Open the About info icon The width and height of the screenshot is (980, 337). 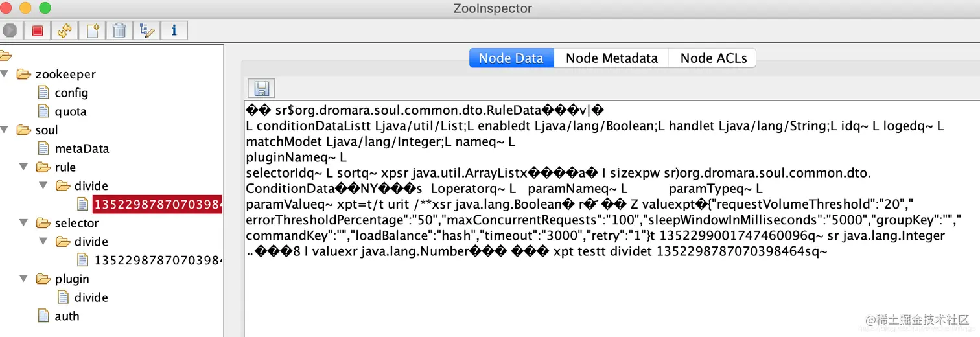(174, 30)
